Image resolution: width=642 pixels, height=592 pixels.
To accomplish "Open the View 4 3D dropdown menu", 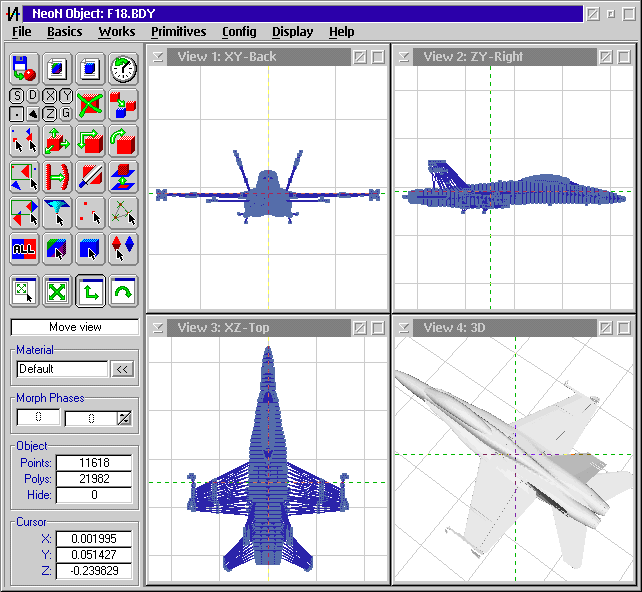I will pos(404,328).
